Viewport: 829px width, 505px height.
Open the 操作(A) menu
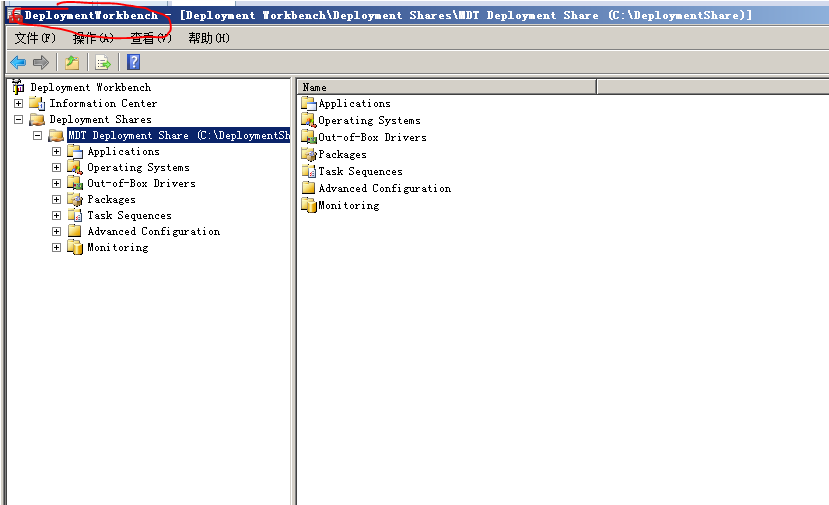coord(93,38)
